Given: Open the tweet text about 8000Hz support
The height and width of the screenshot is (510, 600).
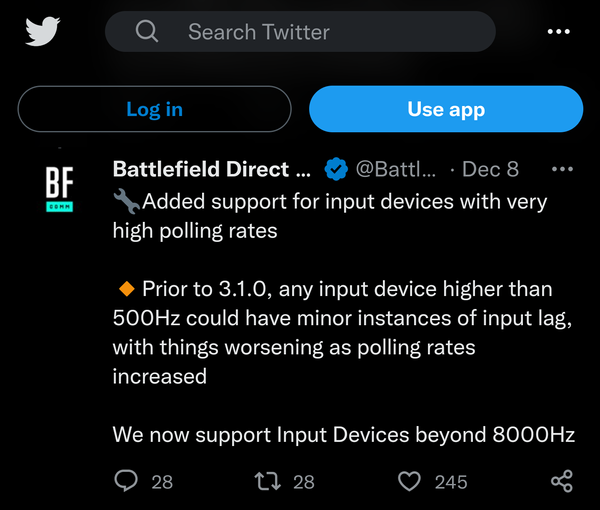Looking at the screenshot, I should click(x=343, y=435).
